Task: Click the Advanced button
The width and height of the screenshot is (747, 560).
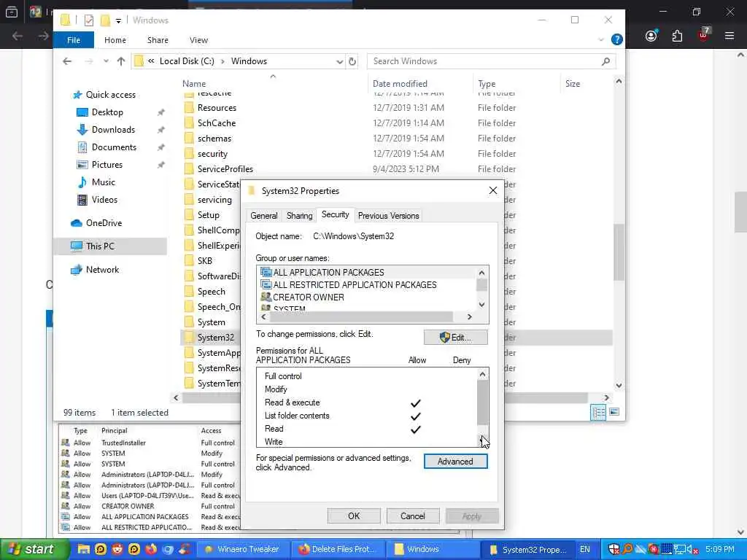Action: coord(455,462)
